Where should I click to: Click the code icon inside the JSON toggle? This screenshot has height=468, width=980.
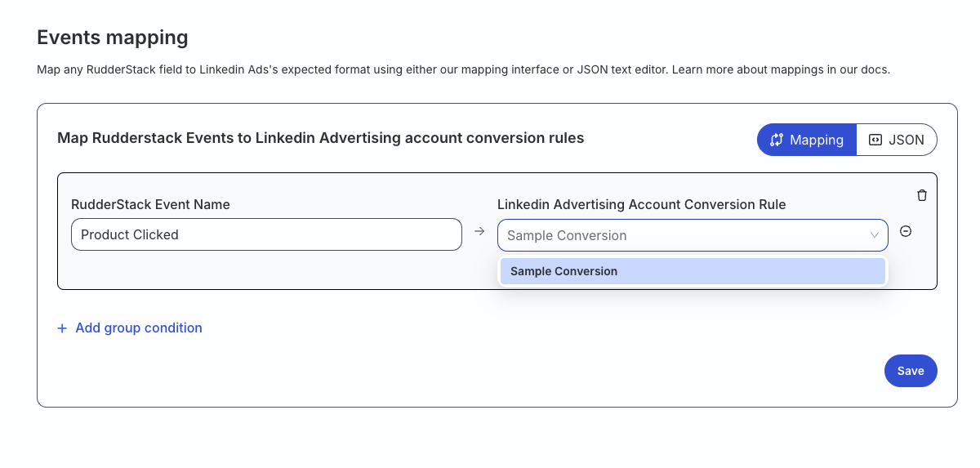tap(875, 140)
